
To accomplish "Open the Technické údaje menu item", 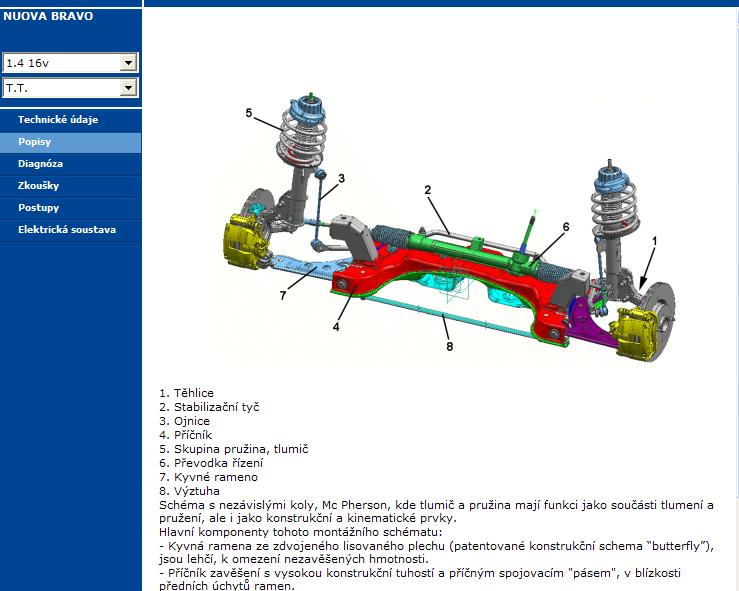I will tap(58, 120).
